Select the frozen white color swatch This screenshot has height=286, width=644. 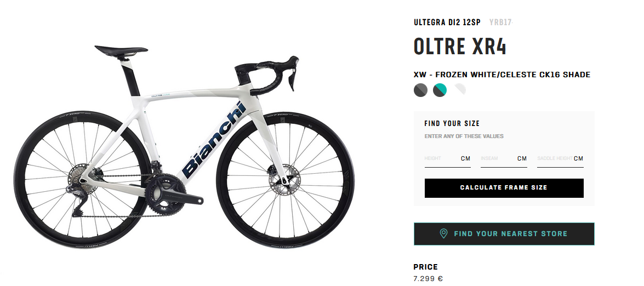(460, 89)
